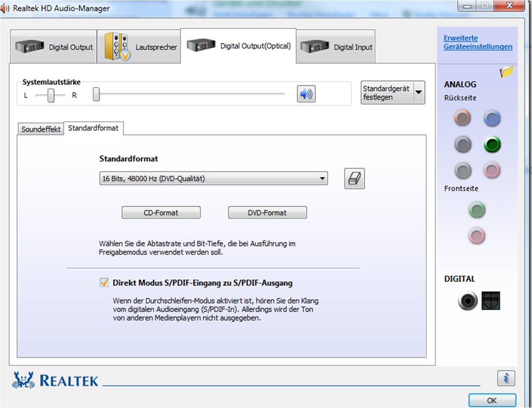Click the ANALOG heading
This screenshot has height=408, width=532.
pyautogui.click(x=460, y=84)
